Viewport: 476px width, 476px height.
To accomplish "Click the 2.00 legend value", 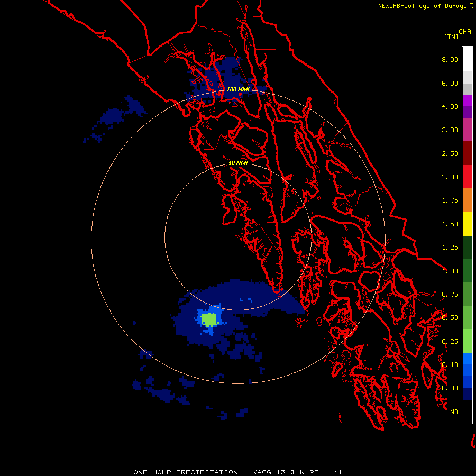I will point(450,177).
